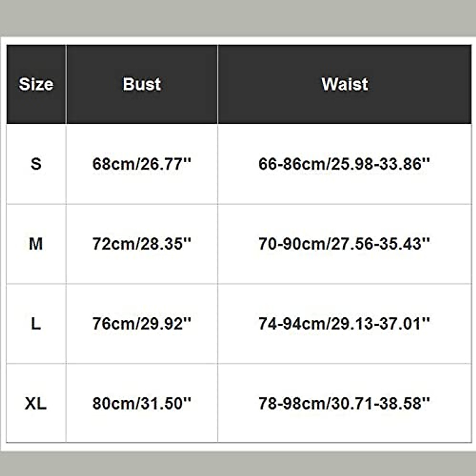Image resolution: width=476 pixels, height=476 pixels.
Task: Click the Size column header
Action: click(36, 84)
